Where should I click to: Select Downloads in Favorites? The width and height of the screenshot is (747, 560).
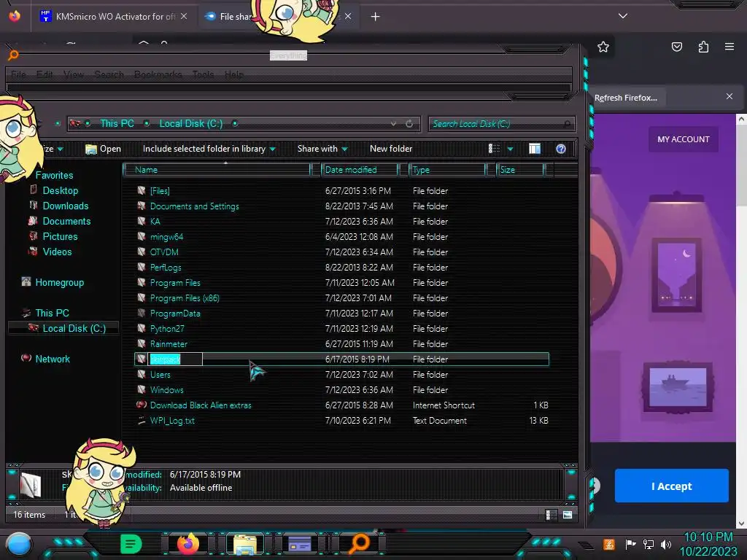pos(66,206)
